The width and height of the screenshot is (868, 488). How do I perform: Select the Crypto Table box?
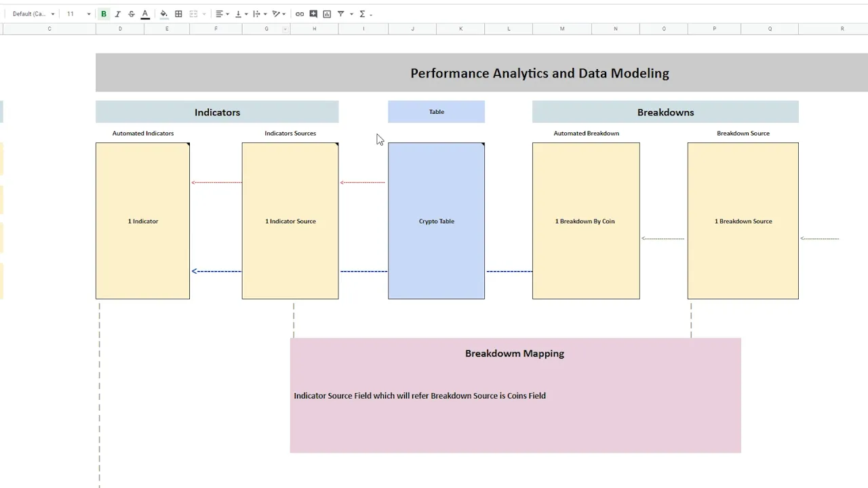point(436,220)
